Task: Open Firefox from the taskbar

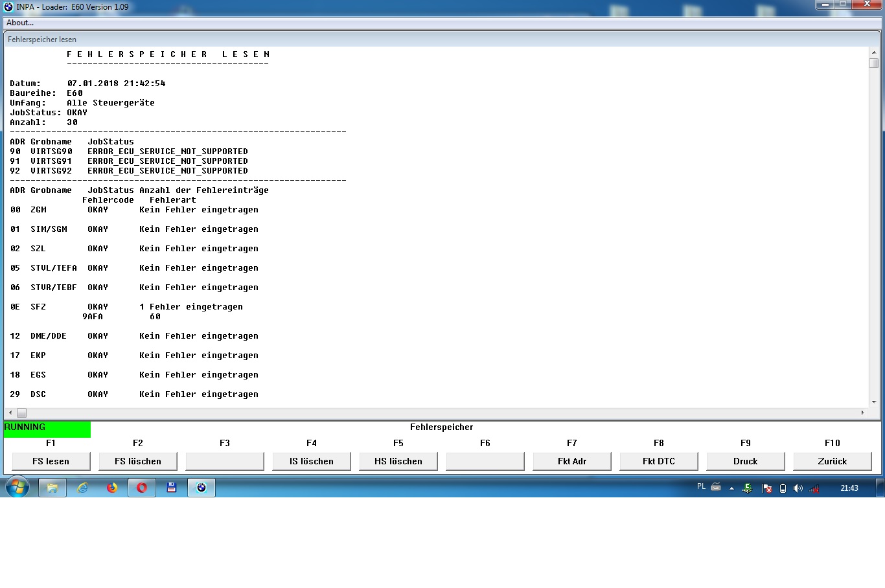Action: tap(112, 488)
